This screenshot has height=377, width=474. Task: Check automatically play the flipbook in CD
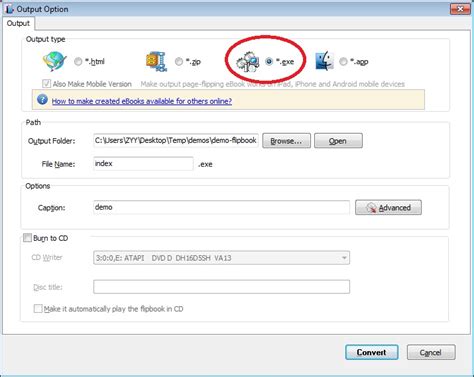[x=38, y=309]
